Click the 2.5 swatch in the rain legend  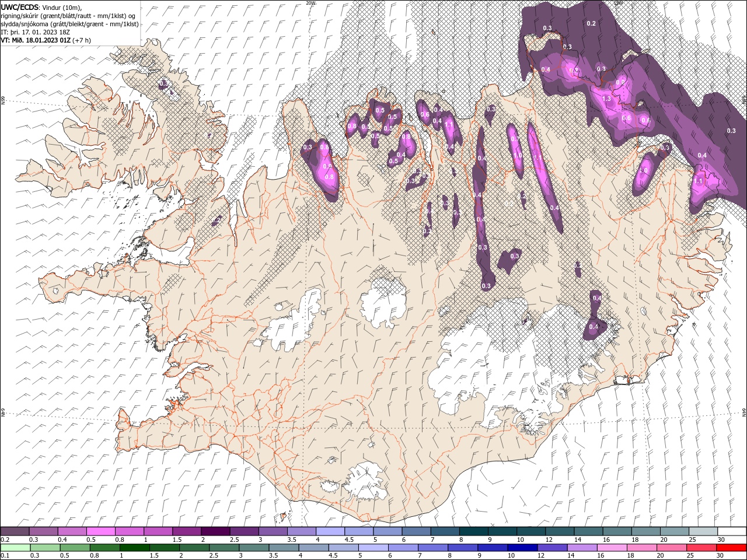[x=224, y=548]
